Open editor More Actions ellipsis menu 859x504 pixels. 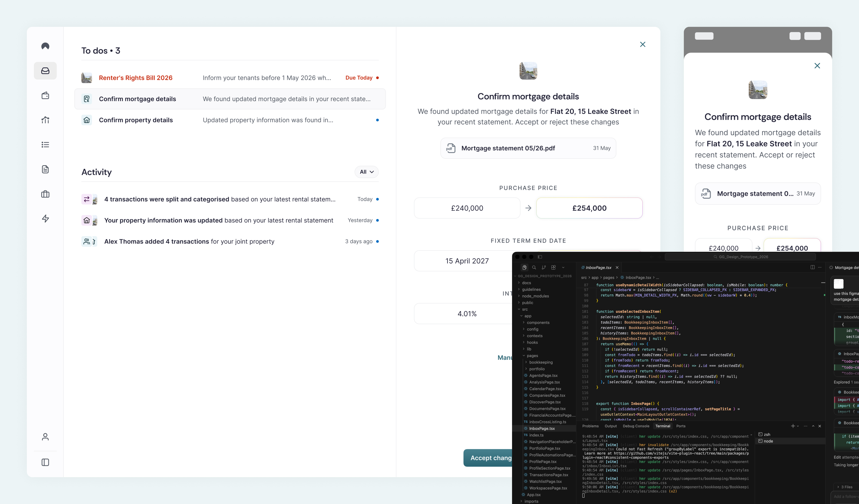[x=820, y=267]
